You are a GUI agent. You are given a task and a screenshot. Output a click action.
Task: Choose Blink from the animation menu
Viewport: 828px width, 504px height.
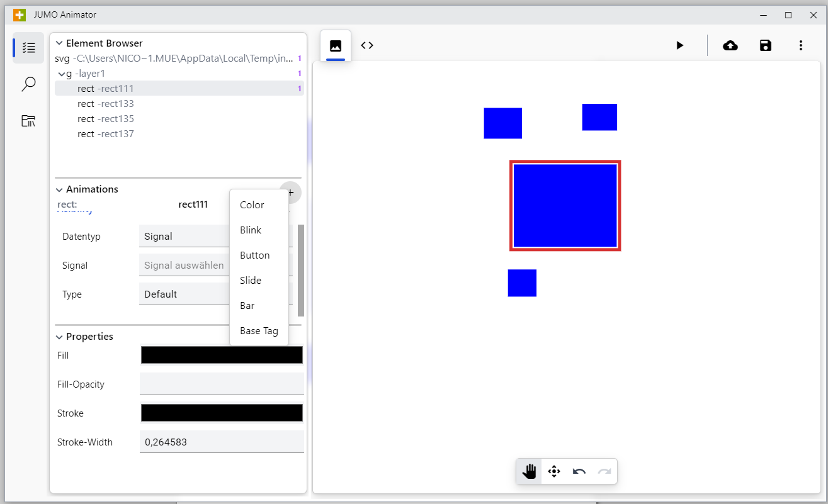tap(250, 230)
